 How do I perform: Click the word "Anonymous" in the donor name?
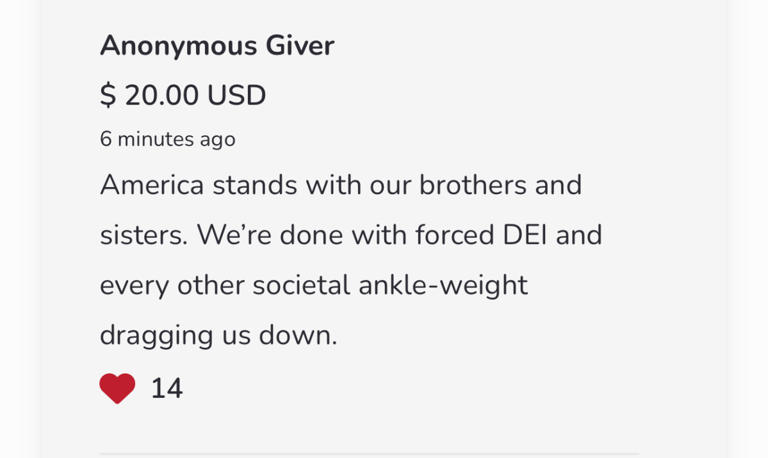(178, 46)
